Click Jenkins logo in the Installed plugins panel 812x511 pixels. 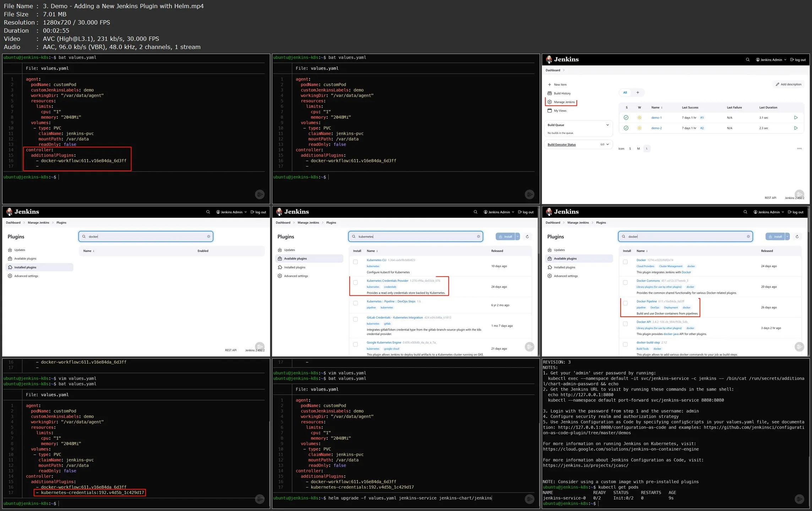pos(23,212)
